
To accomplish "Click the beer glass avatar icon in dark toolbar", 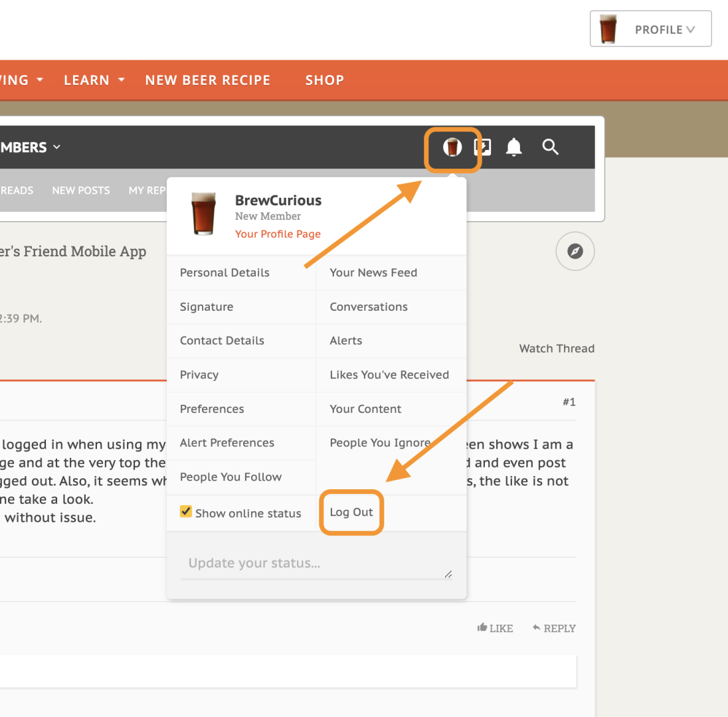I will point(452,147).
